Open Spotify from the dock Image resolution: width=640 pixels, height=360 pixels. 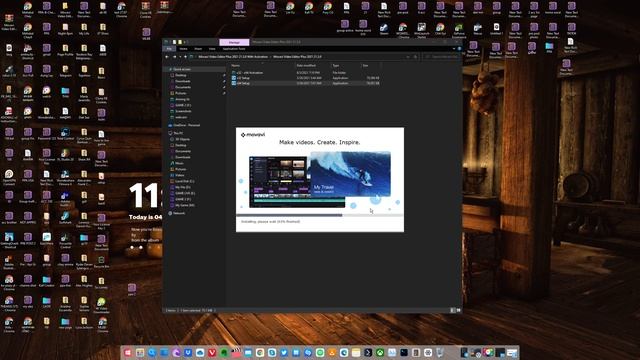tap(320, 353)
